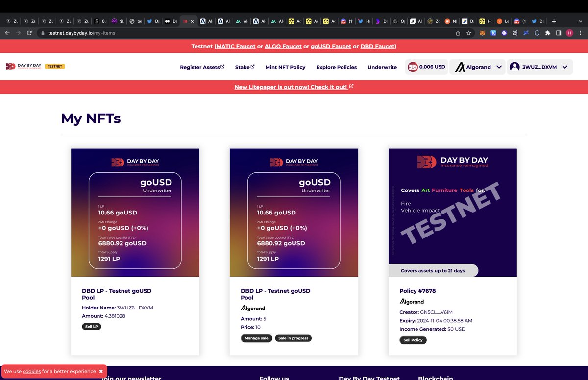Toggle the browser side panel icon
The height and width of the screenshot is (380, 588).
[x=558, y=33]
